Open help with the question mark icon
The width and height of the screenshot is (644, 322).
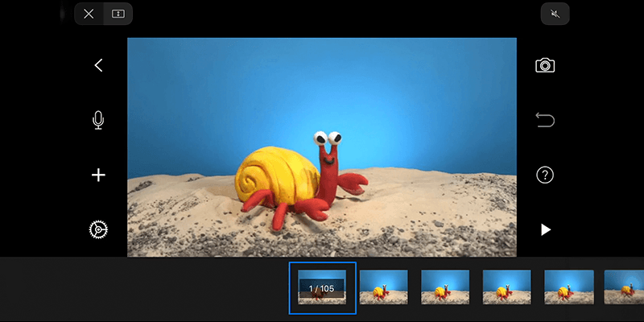tap(545, 175)
